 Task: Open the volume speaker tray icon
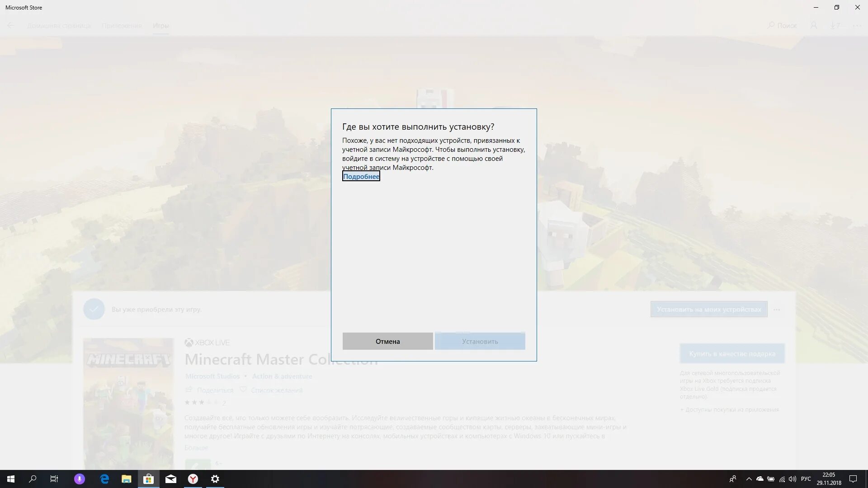(793, 479)
